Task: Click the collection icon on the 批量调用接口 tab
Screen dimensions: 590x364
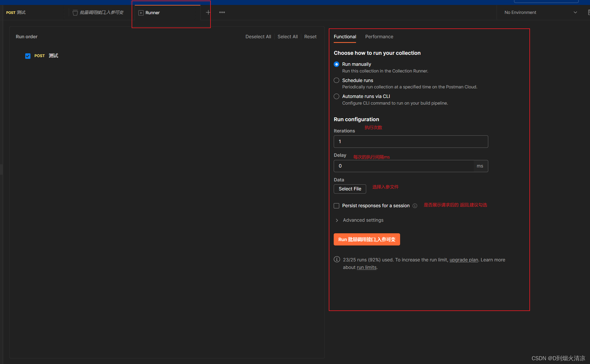Action: 75,13
